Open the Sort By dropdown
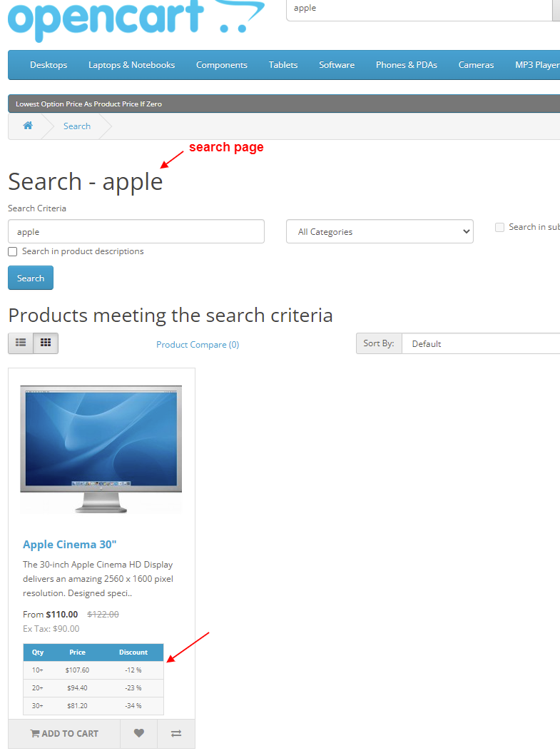560x756 pixels. click(x=480, y=344)
